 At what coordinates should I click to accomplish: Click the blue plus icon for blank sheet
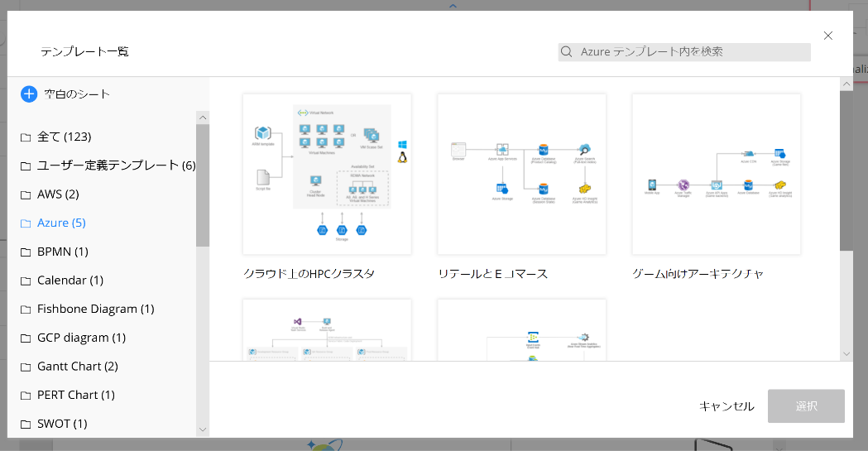pos(29,94)
